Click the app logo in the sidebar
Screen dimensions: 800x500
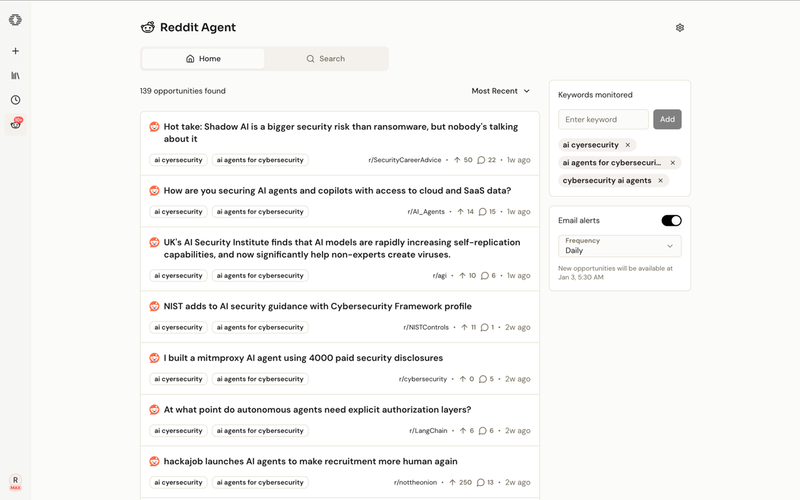(15, 20)
